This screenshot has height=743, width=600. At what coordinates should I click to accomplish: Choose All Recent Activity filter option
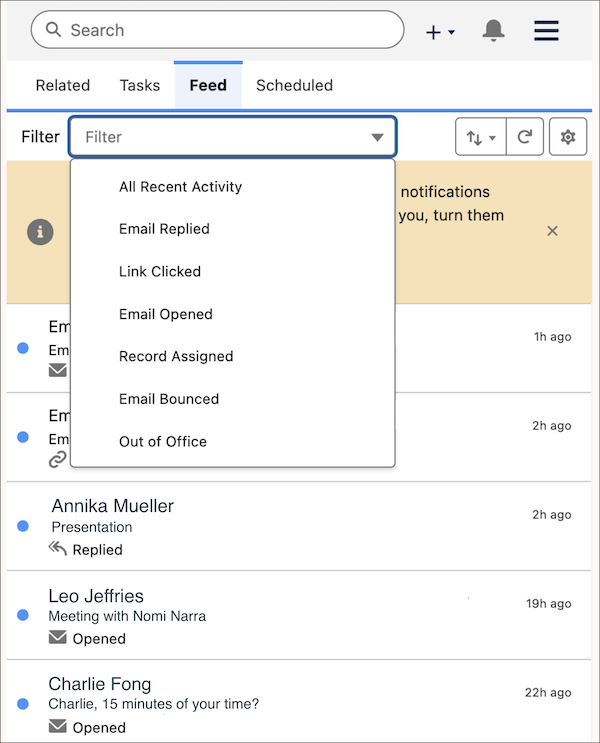coord(233,187)
